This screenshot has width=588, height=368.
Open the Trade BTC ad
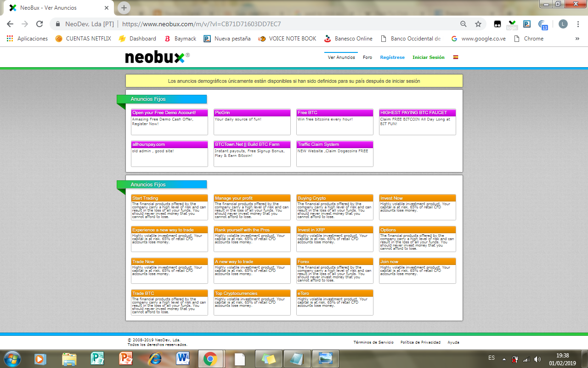(170, 303)
